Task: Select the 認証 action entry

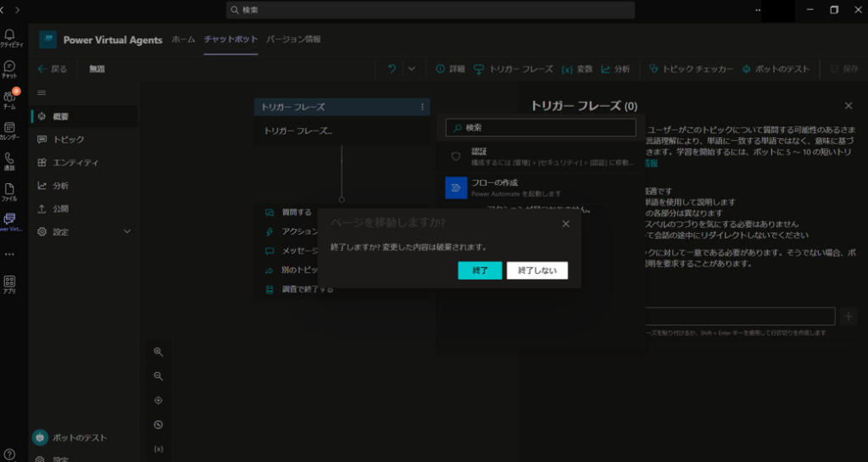Action: tap(541, 157)
